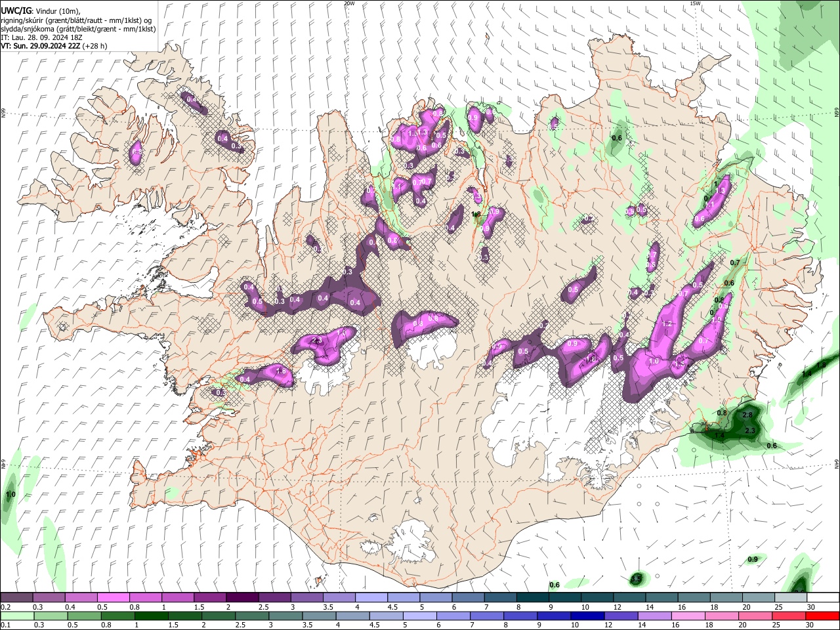Click the 'VT: Sun. 29.09.2024 22Z' line

(41, 46)
